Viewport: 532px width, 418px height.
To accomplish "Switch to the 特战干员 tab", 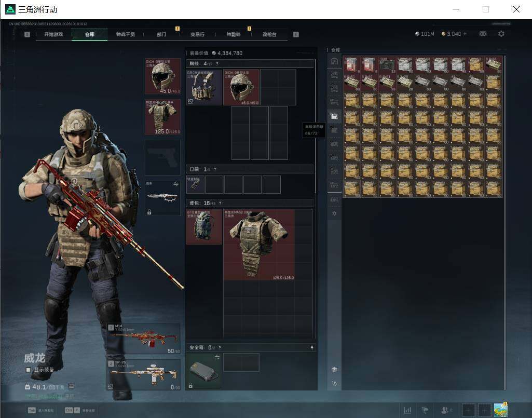I will point(126,34).
